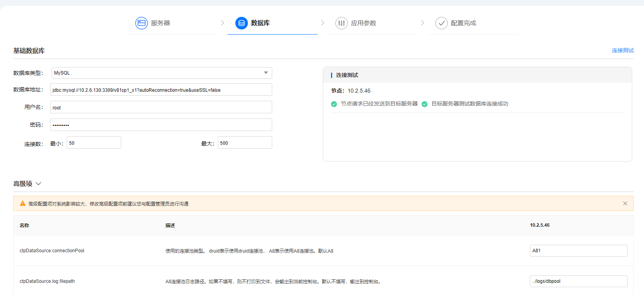Edit the connectionPool value field A81
The image size is (644, 295).
pos(578,251)
